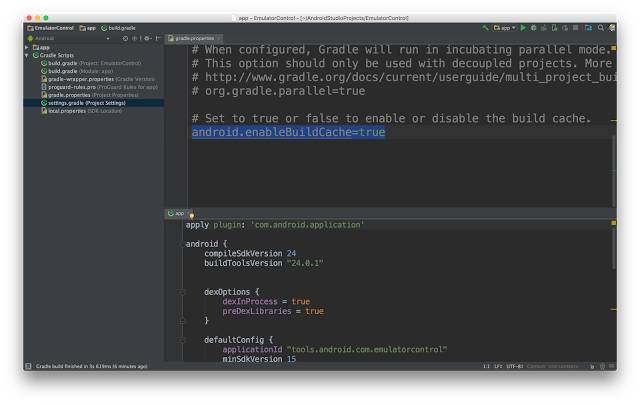Image resolution: width=640 pixels, height=404 pixels.
Task: Hide the project tool window
Action: coord(158,38)
